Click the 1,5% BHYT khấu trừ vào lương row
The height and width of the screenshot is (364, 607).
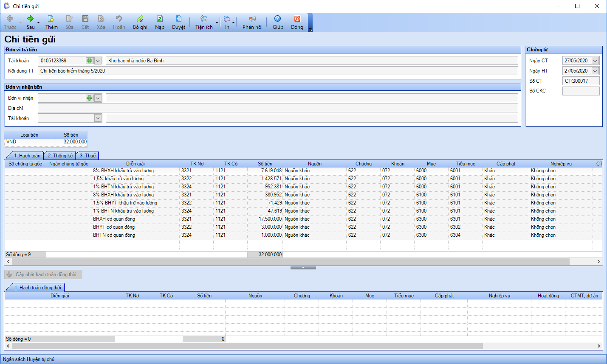tap(303, 203)
